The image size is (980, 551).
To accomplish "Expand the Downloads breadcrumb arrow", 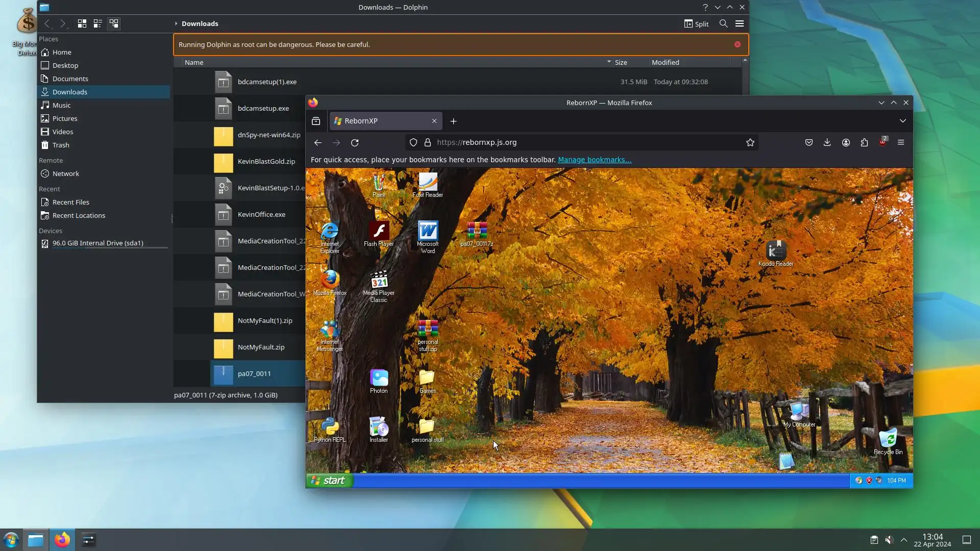I will (176, 23).
